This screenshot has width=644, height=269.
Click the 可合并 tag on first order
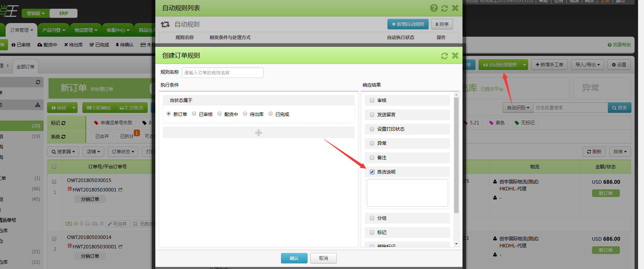pos(117,224)
